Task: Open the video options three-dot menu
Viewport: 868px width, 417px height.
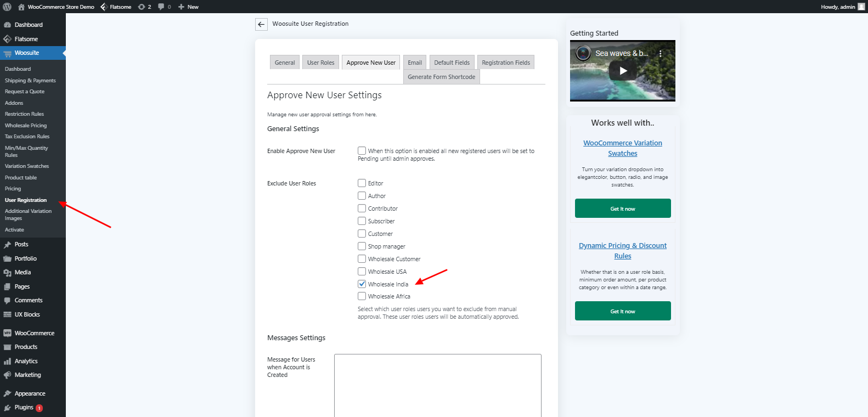Action: pyautogui.click(x=661, y=54)
